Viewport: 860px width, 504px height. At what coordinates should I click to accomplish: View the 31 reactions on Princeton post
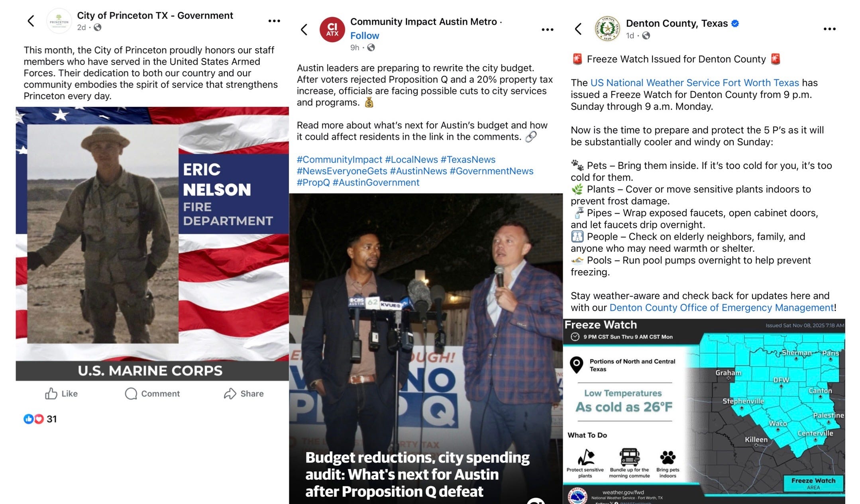(x=40, y=419)
